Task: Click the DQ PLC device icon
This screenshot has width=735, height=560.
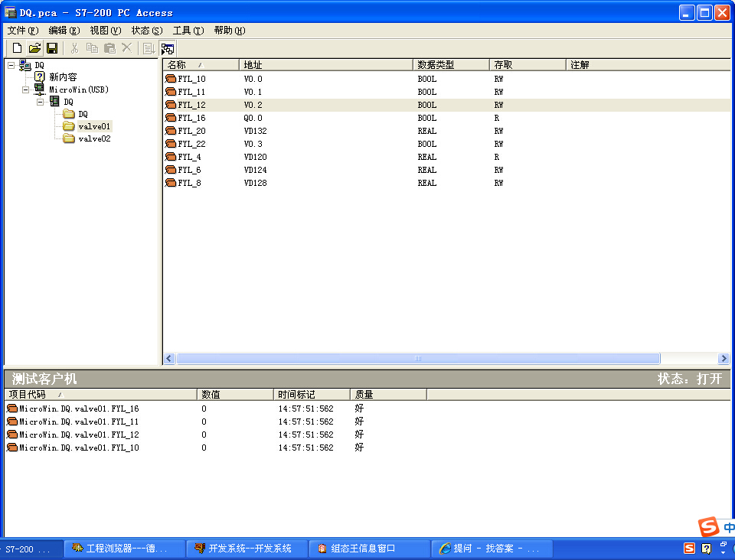Action: click(x=54, y=101)
